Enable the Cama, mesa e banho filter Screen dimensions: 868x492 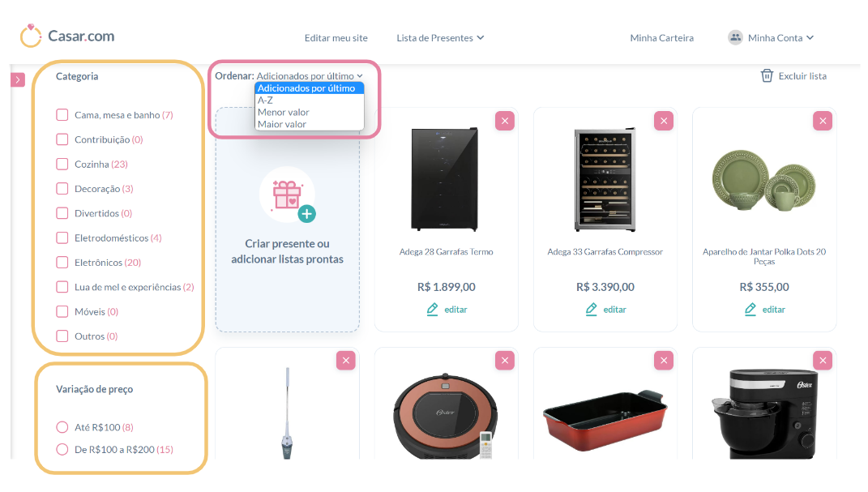[62, 114]
